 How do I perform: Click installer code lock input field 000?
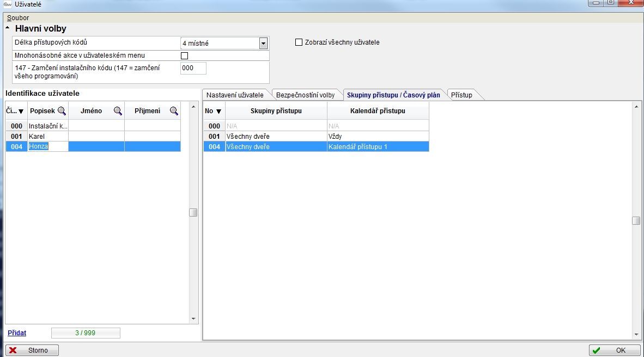coord(193,68)
